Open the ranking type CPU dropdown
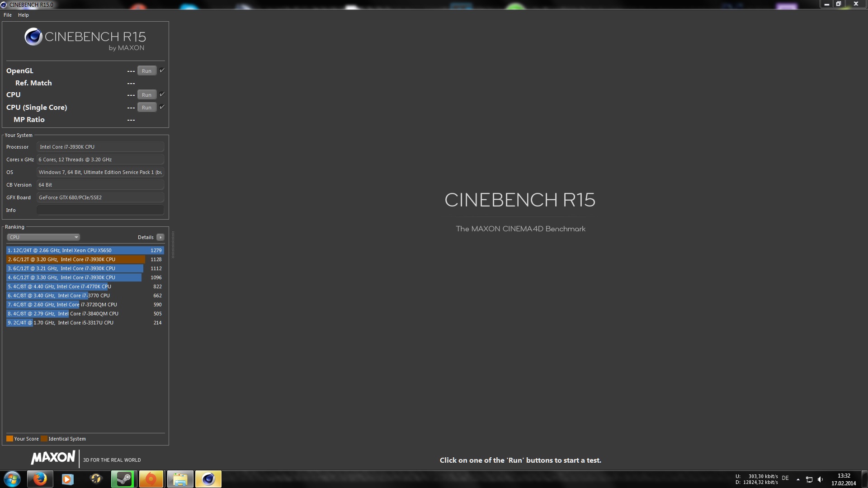The image size is (868, 488). tap(43, 237)
